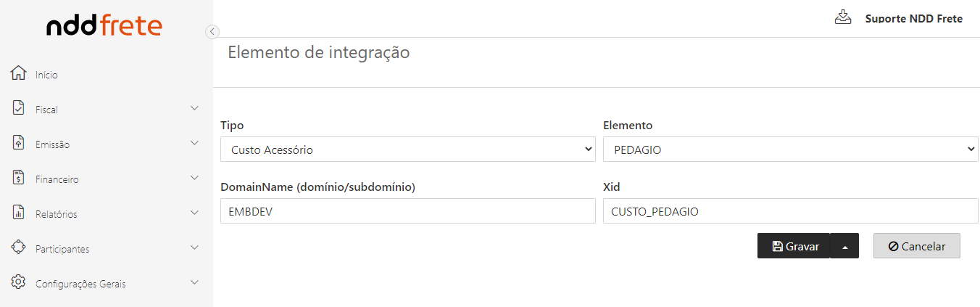Open the Relatórios menu item
This screenshot has height=307, width=980.
(x=57, y=214)
